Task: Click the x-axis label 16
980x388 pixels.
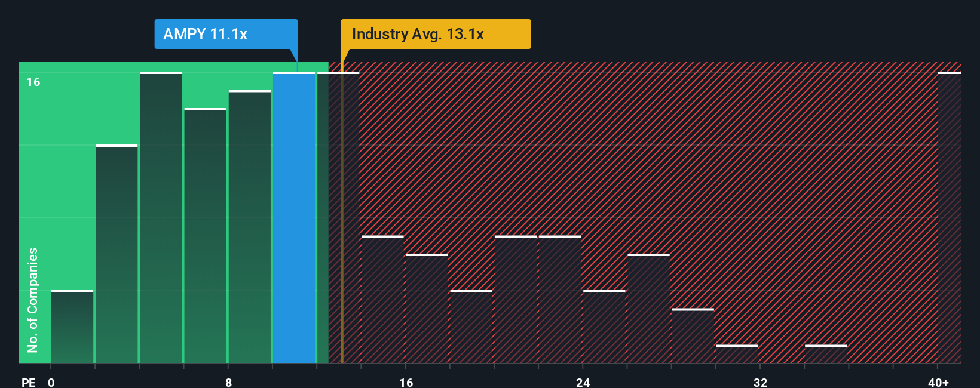Action: [x=406, y=382]
